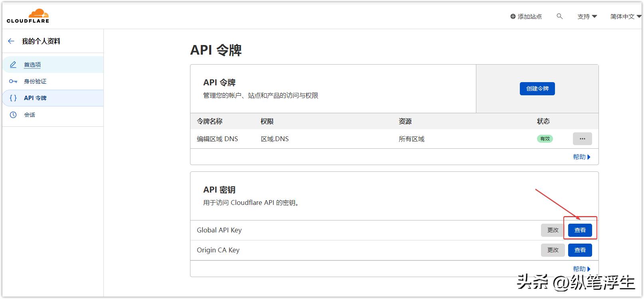Click the 资源 column header

point(405,121)
